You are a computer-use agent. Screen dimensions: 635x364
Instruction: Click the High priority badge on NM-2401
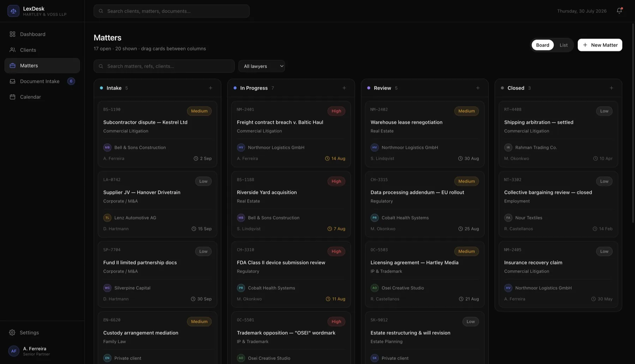(336, 111)
